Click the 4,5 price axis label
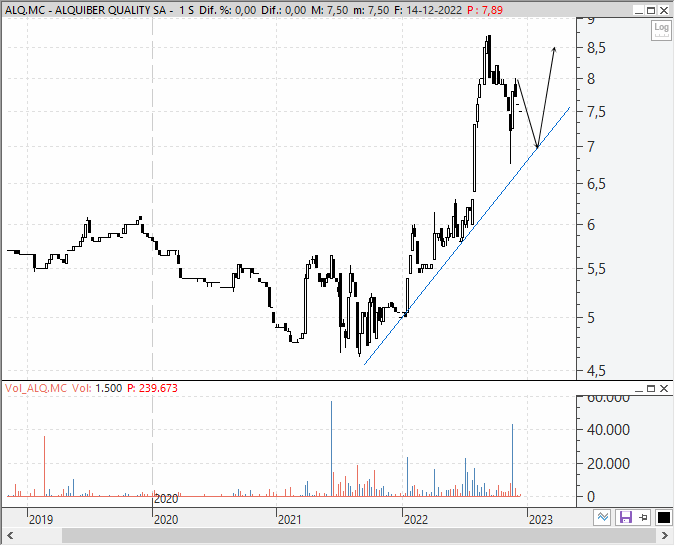675x546 pixels. [x=596, y=370]
